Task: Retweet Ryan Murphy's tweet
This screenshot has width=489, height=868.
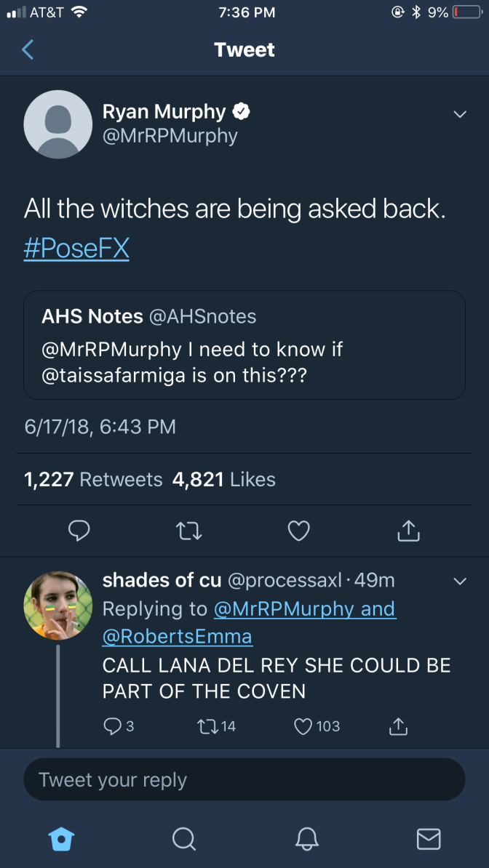Action: coord(189,531)
